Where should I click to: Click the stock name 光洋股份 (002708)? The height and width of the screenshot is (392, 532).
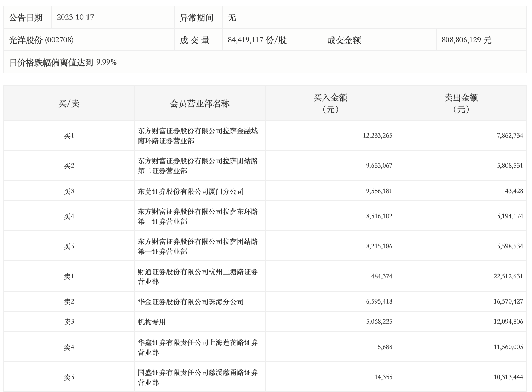click(x=41, y=40)
